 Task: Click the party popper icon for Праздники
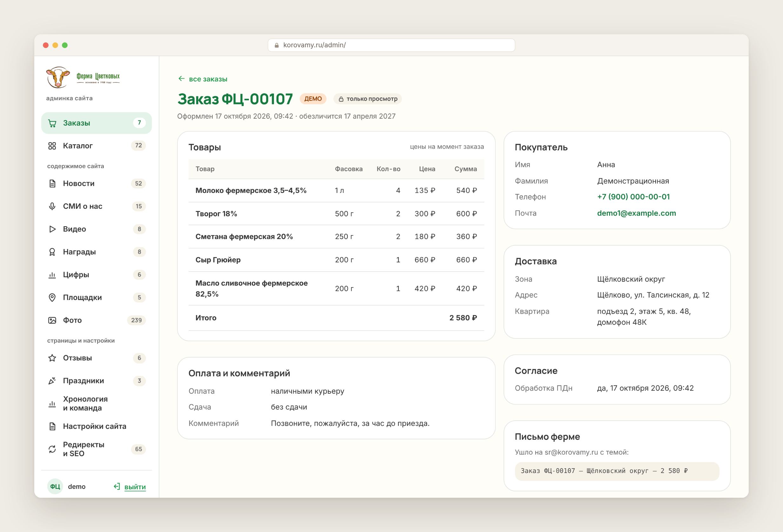click(52, 381)
